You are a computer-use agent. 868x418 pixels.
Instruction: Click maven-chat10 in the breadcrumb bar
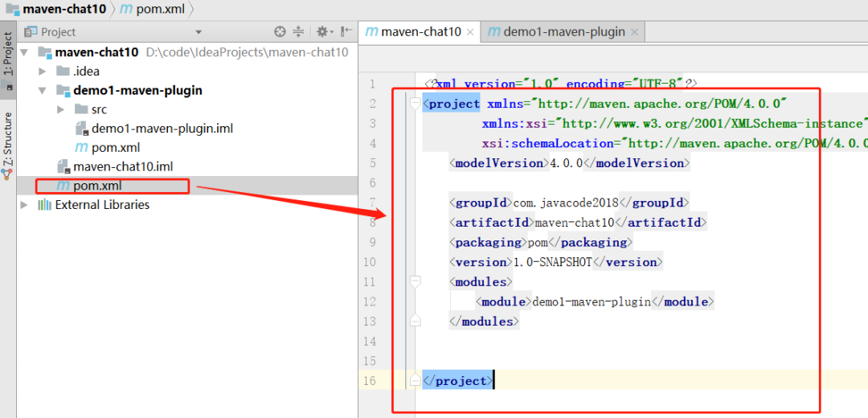[56, 9]
